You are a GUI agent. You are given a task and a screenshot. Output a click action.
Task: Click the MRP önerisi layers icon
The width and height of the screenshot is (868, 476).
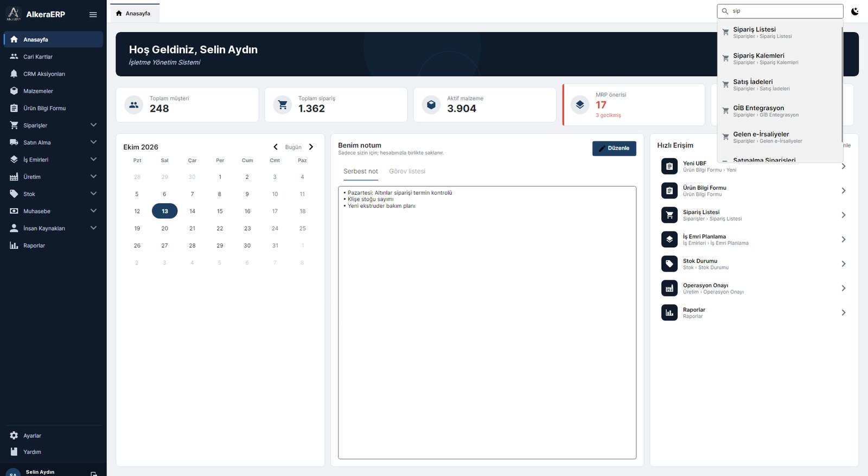[580, 105]
